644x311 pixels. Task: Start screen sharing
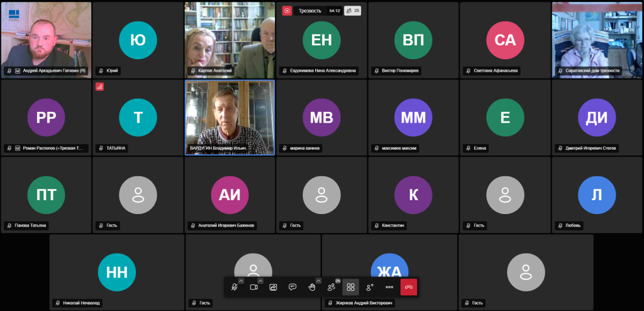[x=273, y=287]
